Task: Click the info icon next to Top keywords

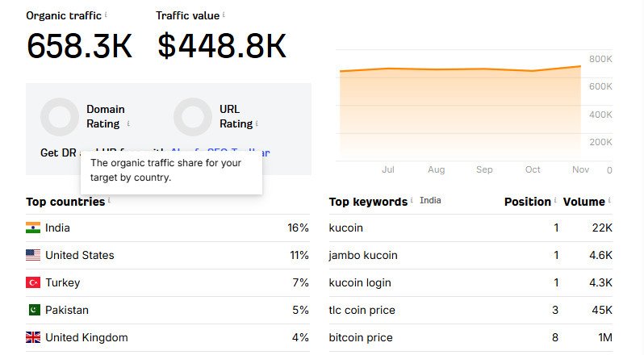Action: pyautogui.click(x=412, y=201)
